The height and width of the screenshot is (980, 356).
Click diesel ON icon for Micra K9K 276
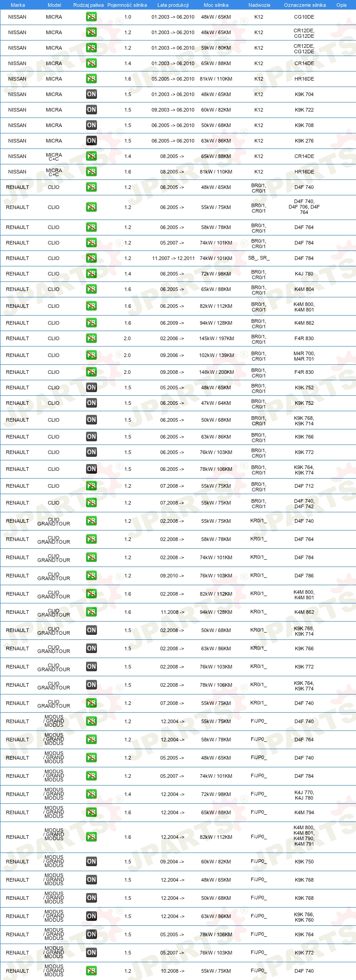coord(91,141)
